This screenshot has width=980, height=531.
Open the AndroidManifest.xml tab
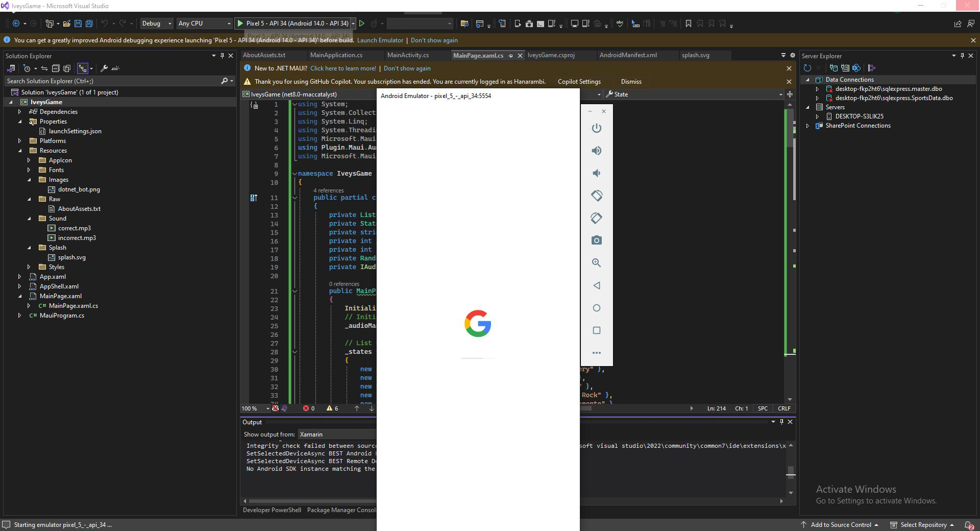click(628, 55)
